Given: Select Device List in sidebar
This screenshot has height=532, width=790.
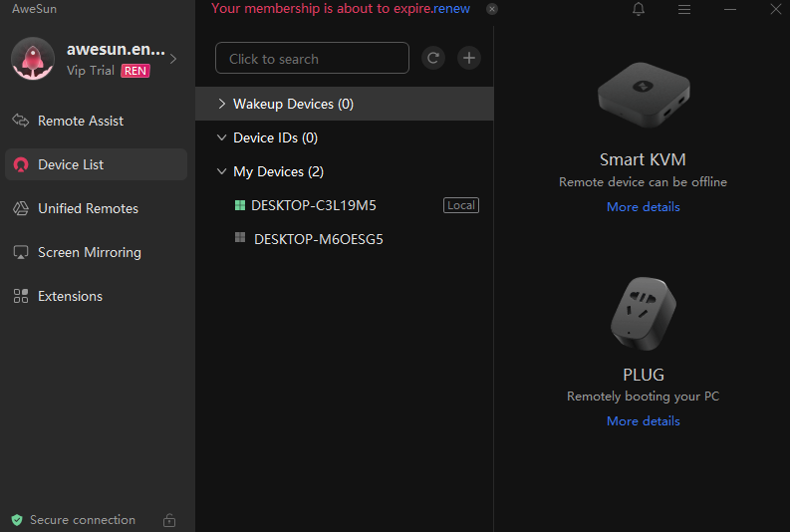Looking at the screenshot, I should coord(96,164).
